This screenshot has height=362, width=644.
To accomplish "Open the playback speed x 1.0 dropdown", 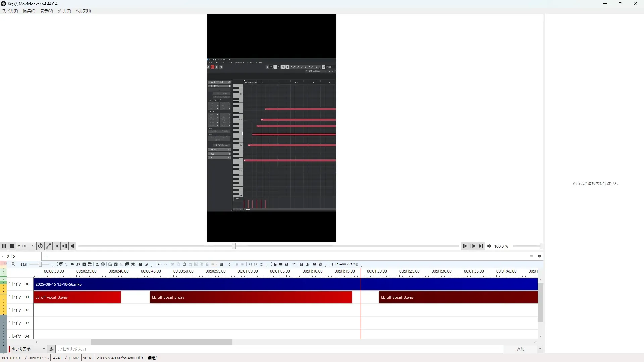I will pyautogui.click(x=26, y=246).
